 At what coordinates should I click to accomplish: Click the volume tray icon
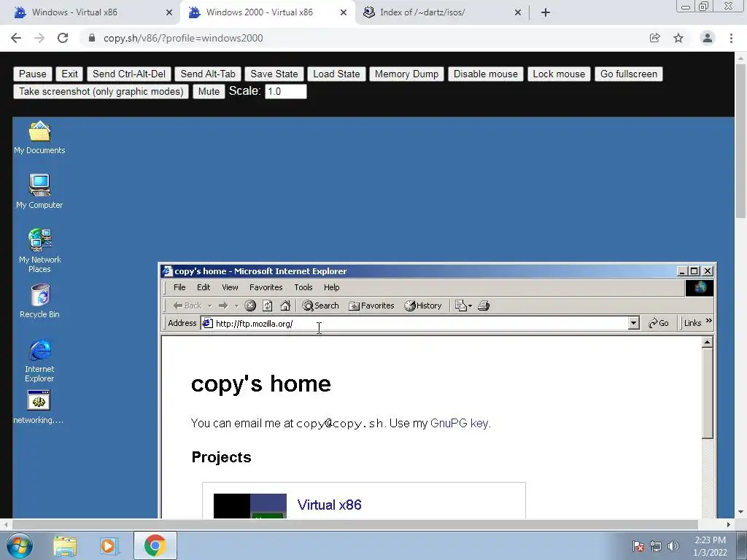click(x=673, y=546)
